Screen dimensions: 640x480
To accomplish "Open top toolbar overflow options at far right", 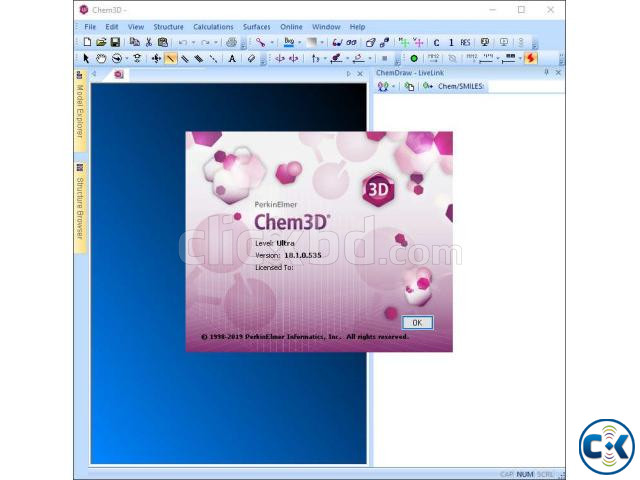I will point(535,43).
